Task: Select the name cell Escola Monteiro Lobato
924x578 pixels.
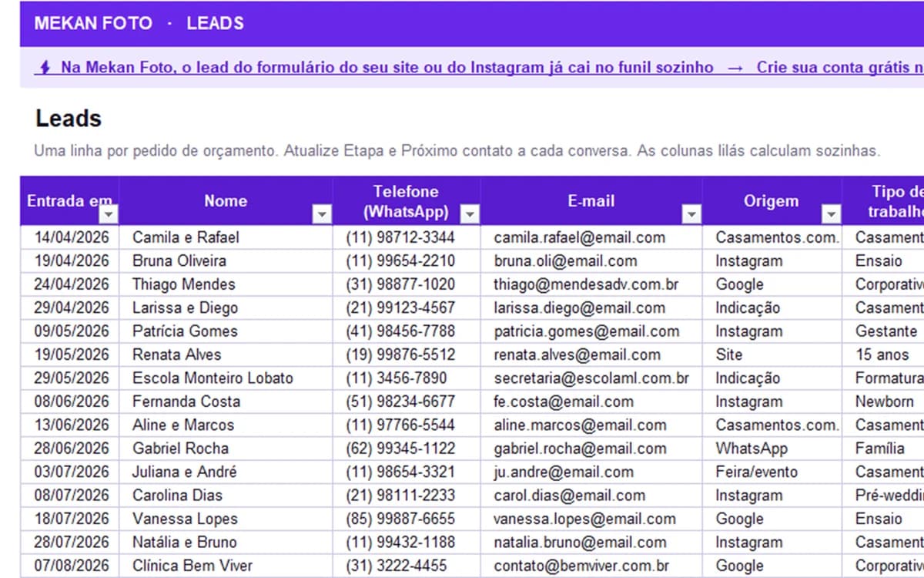Action: point(226,378)
